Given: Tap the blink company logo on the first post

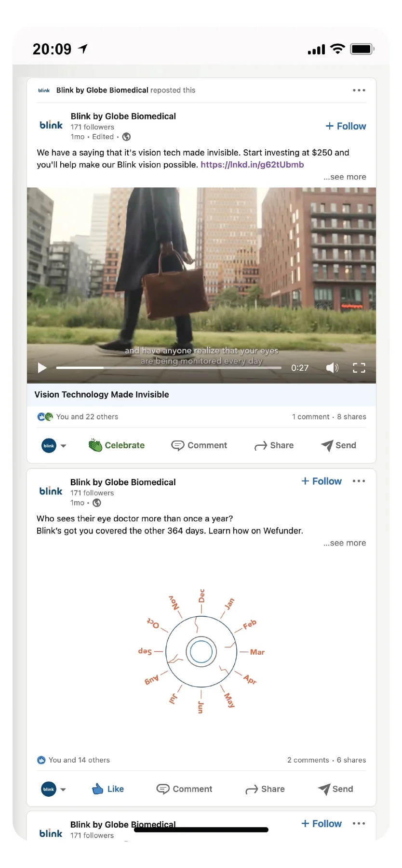Looking at the screenshot, I should 51,125.
